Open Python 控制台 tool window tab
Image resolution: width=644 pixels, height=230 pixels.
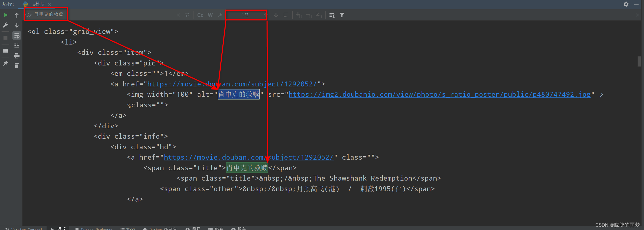point(160,228)
